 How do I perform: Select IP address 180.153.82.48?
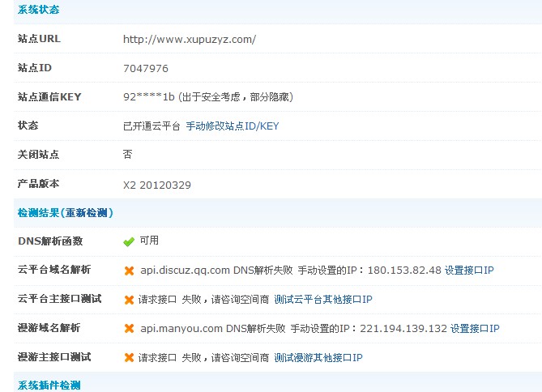[x=404, y=270]
